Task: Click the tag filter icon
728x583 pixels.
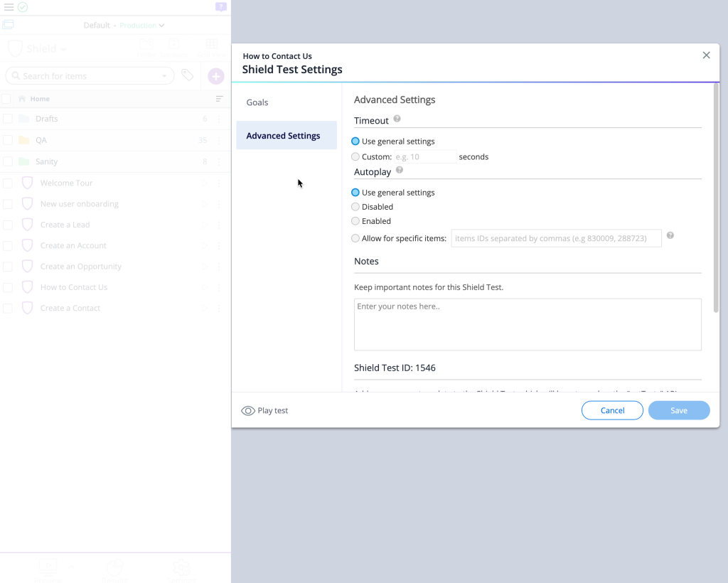Action: 187,75
